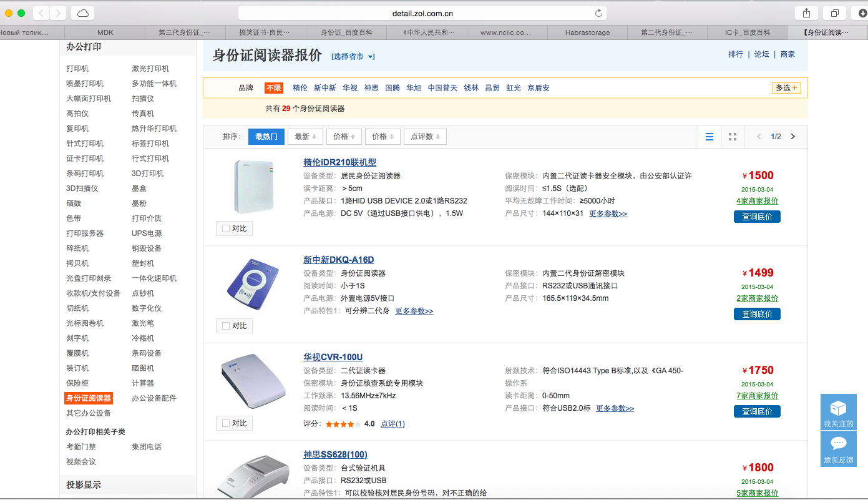Sort results by 最热门

pos(266,137)
